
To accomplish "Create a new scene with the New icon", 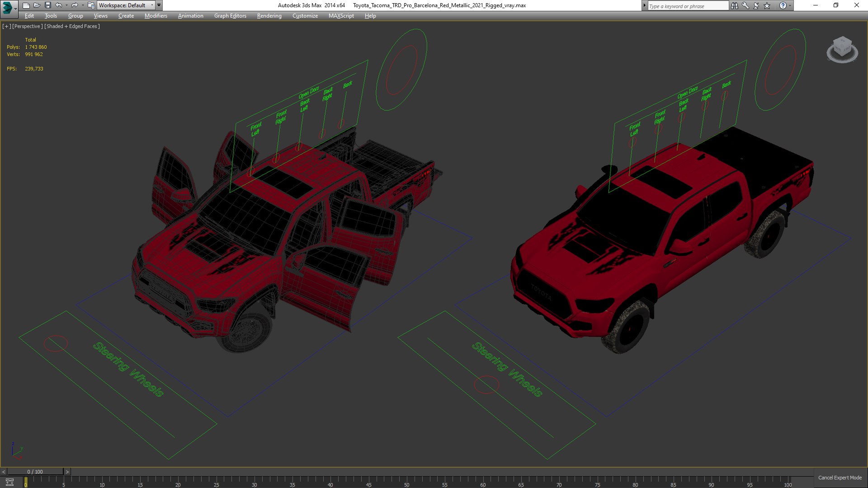I will click(x=26, y=5).
